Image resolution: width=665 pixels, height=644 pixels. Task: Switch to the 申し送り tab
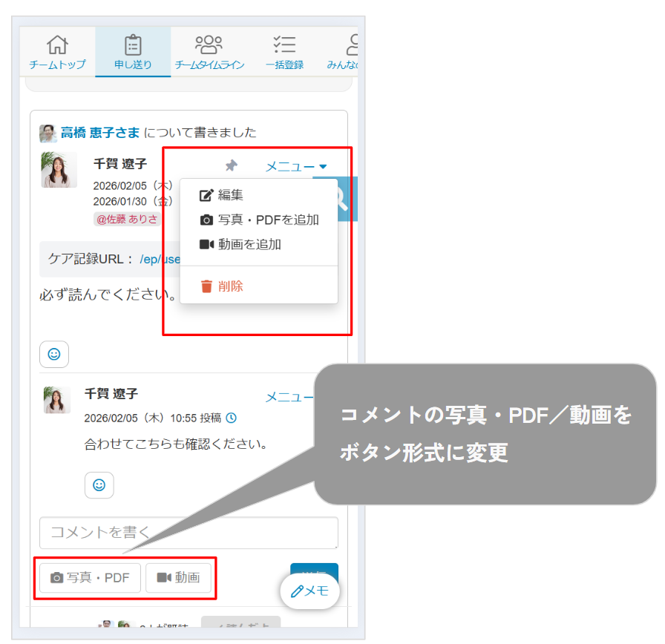pyautogui.click(x=133, y=52)
